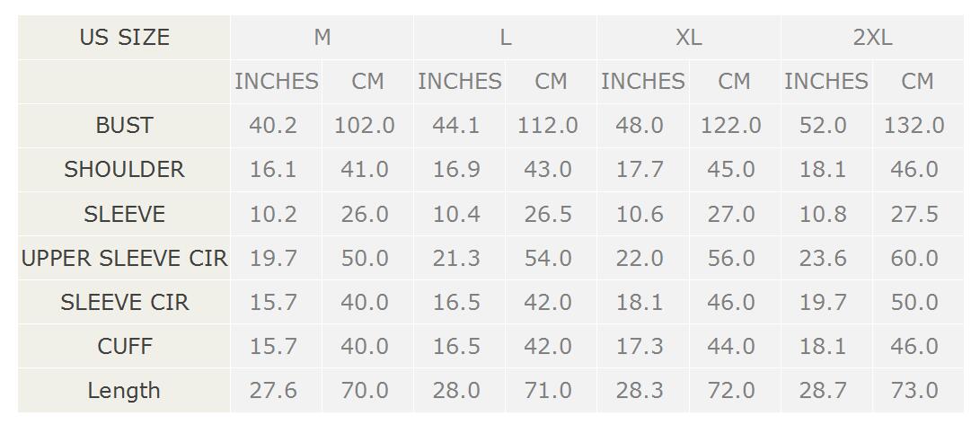The image size is (980, 425).
Task: Select the 2XL size column header
Action: click(x=872, y=38)
